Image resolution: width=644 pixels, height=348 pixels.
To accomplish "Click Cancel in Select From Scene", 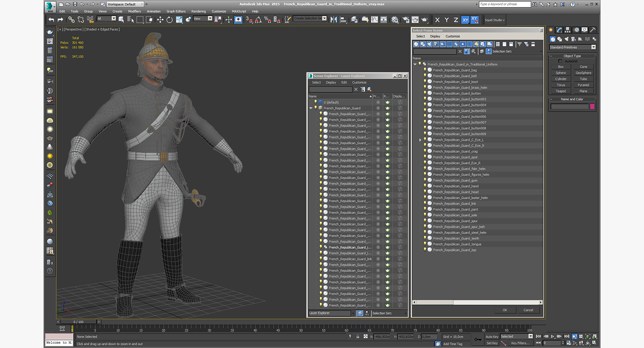I will pos(528,310).
